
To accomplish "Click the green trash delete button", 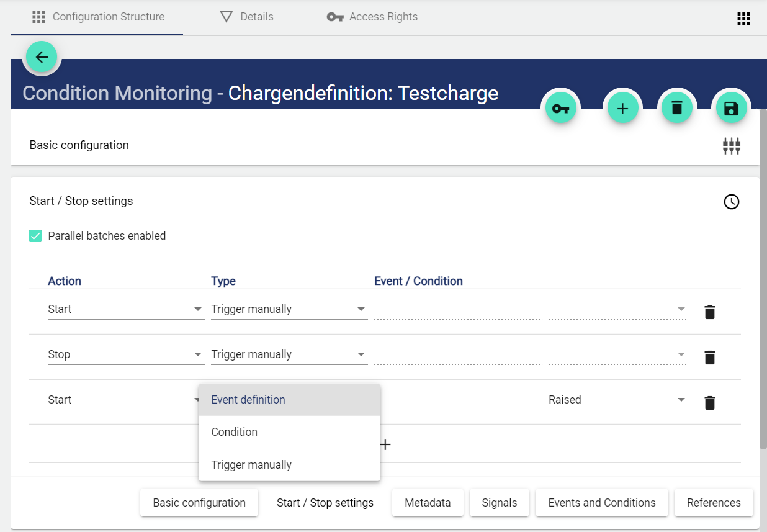I will tap(676, 109).
